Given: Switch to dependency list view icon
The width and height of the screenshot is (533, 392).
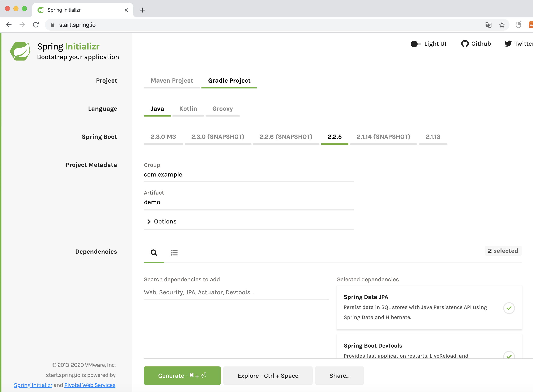Looking at the screenshot, I should [174, 253].
